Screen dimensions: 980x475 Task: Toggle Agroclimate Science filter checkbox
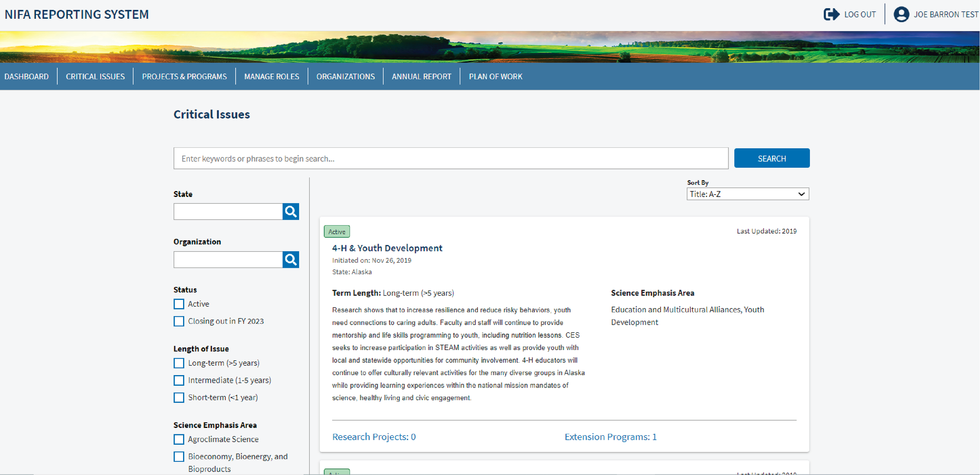click(179, 439)
